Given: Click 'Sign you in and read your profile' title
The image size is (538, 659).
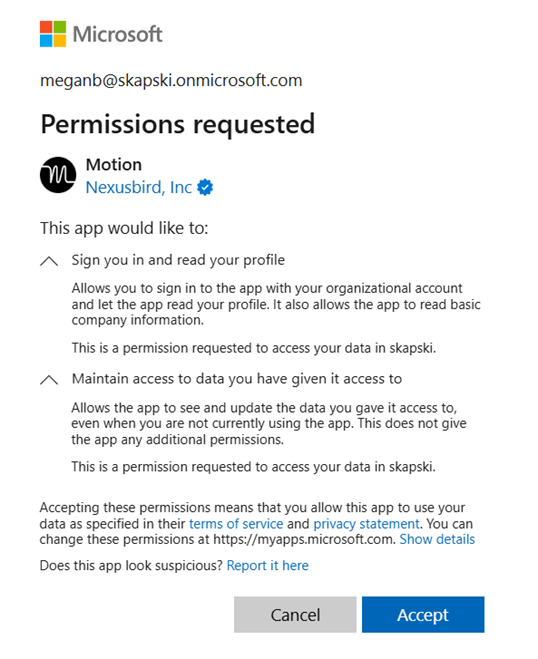Looking at the screenshot, I should 178,260.
